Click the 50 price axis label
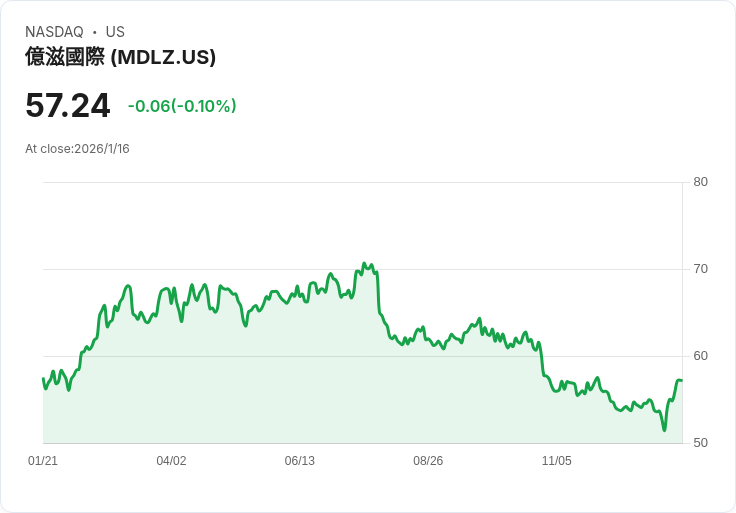This screenshot has height=513, width=736. (700, 443)
